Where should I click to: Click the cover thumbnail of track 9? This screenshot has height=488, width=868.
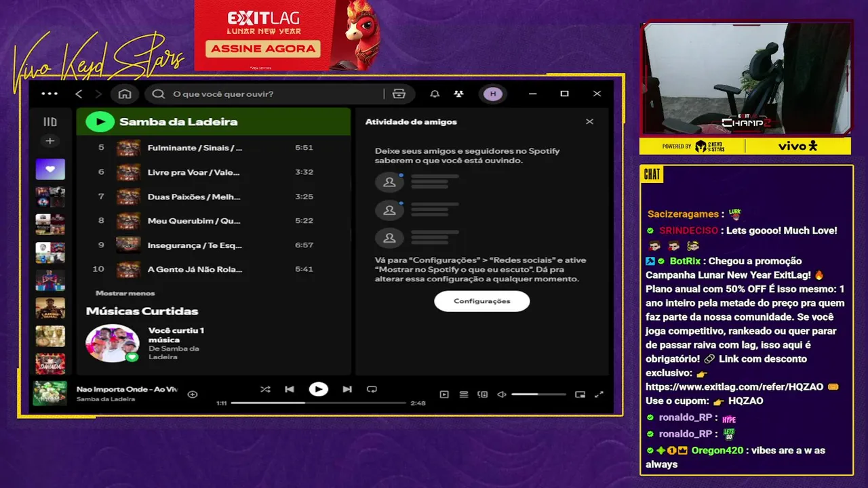point(128,245)
